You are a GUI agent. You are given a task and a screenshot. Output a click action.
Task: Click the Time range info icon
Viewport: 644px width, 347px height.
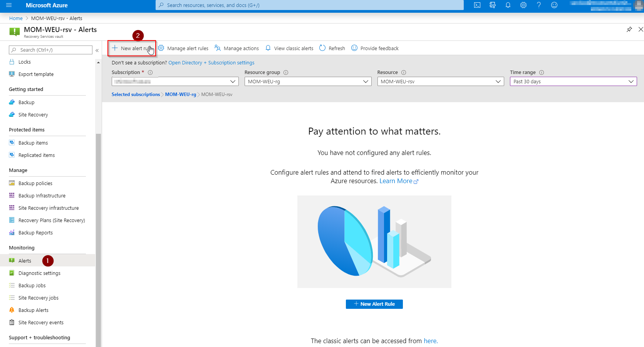(x=542, y=72)
